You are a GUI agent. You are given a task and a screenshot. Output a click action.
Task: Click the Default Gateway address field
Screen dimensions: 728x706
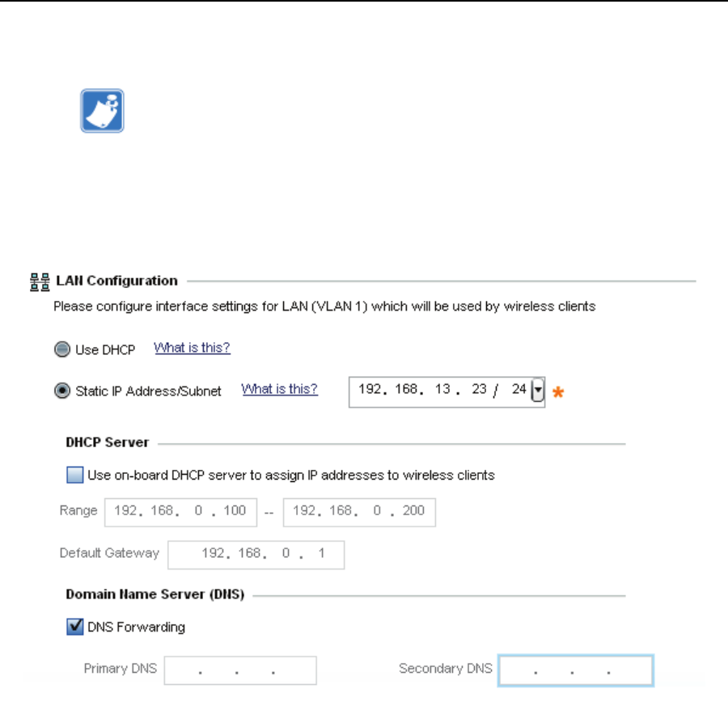click(x=254, y=555)
